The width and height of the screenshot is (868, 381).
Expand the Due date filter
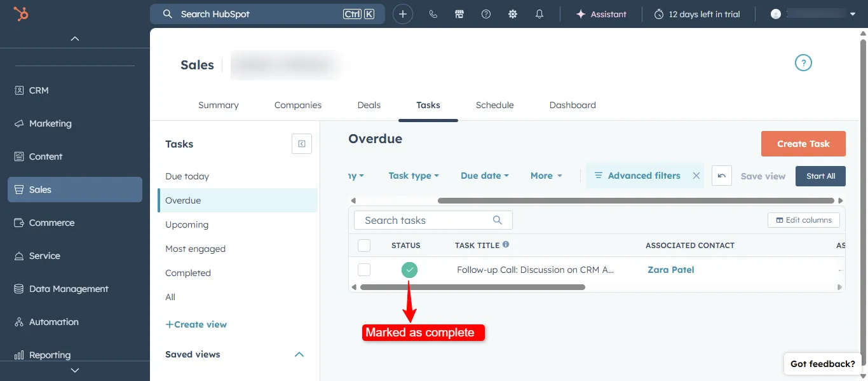point(485,176)
